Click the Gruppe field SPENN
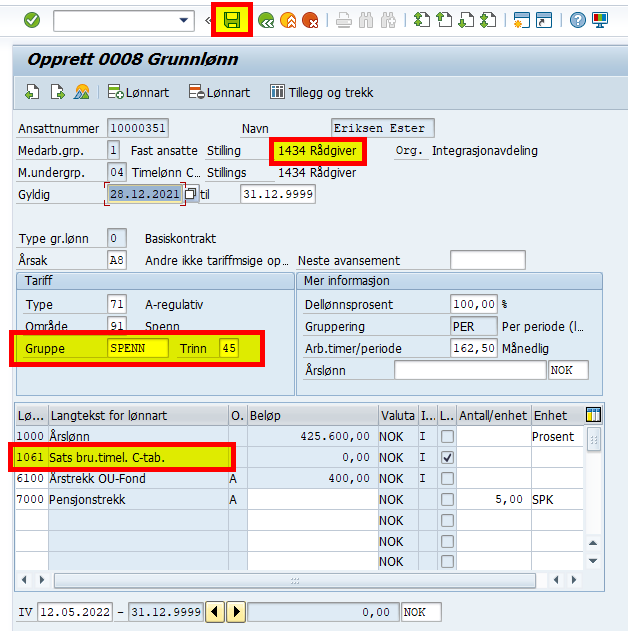 point(138,348)
